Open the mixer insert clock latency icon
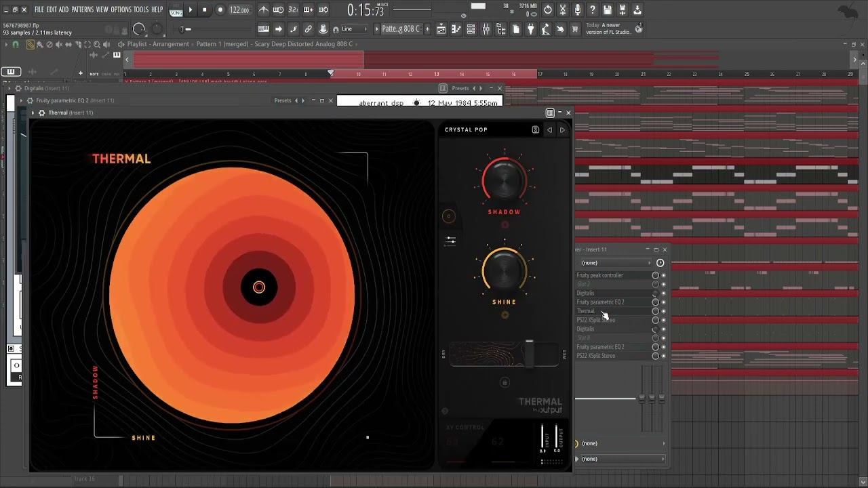Viewport: 868px width, 488px height. click(x=660, y=262)
